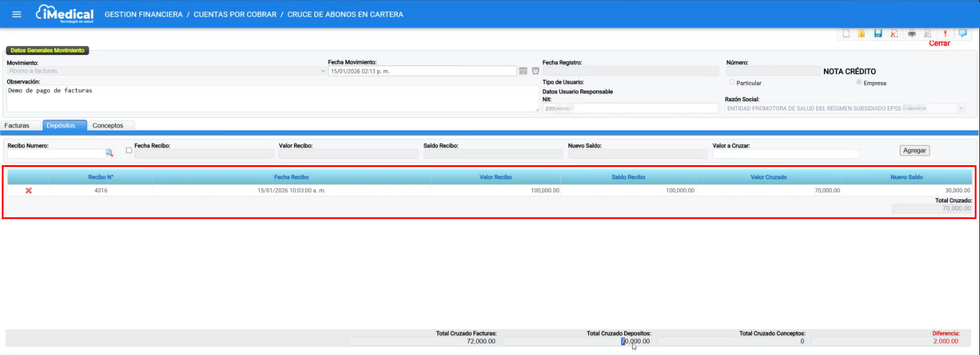Click receipt number 4316 cell
The height and width of the screenshot is (355, 980).
coord(101,190)
